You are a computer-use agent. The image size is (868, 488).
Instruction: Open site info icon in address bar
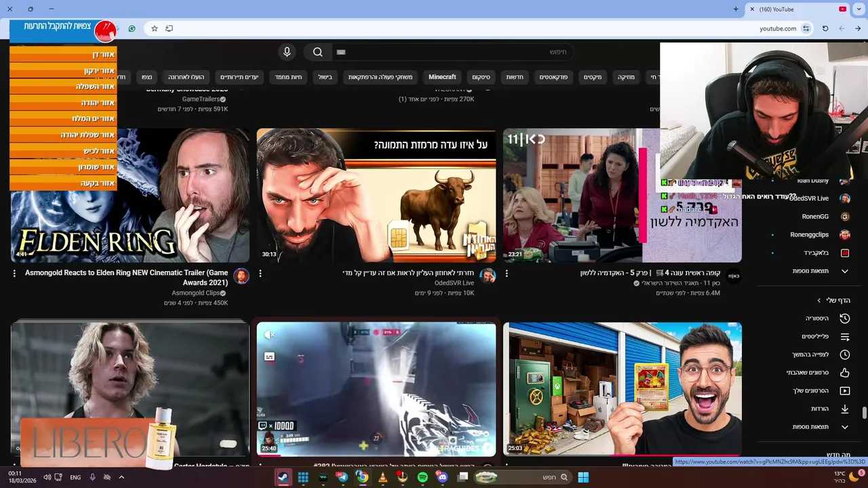click(806, 28)
